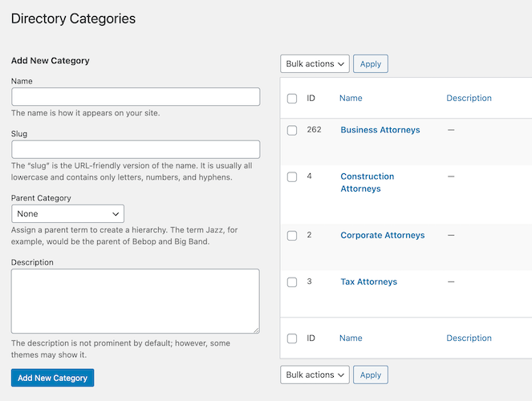
Task: Focus the Slug text field
Action: coord(136,149)
